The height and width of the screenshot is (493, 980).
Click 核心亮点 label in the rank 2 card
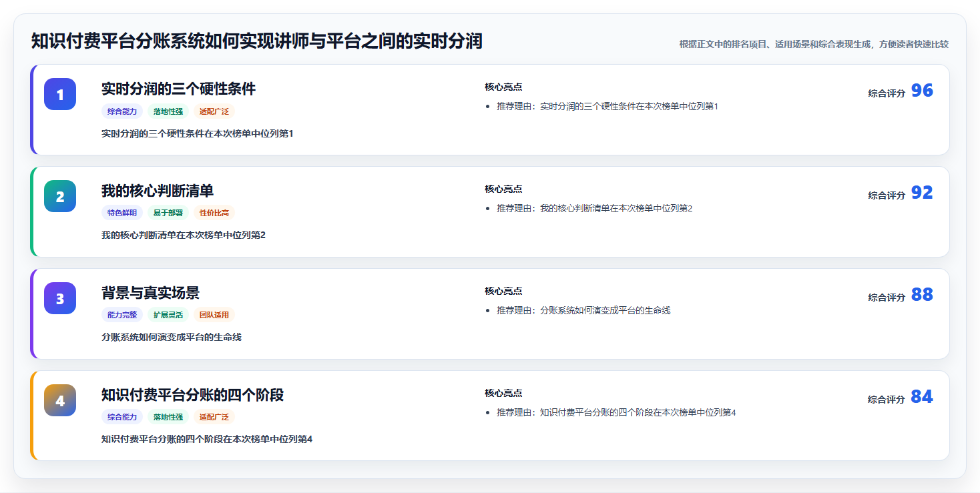503,189
